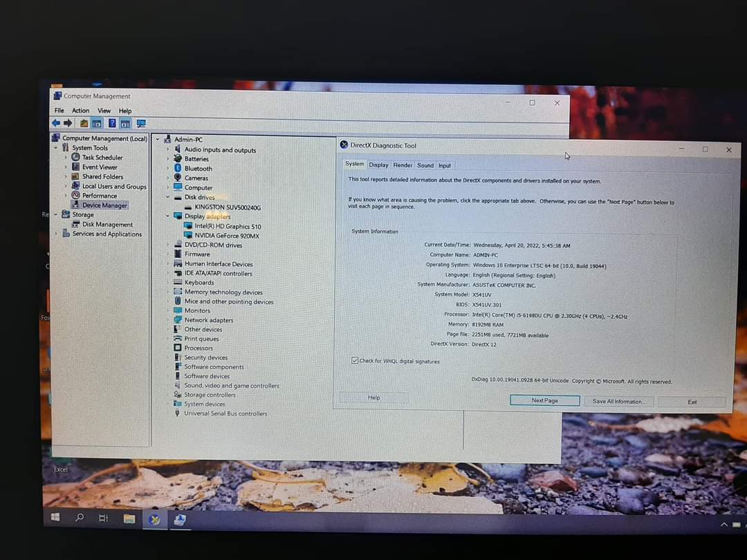Click the scan hardware monitor toolbar icon
Screen dimensions: 747x560
[141, 123]
